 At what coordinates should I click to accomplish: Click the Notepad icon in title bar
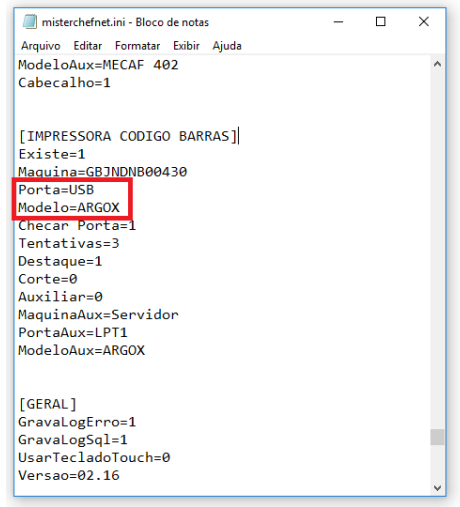pyautogui.click(x=30, y=22)
